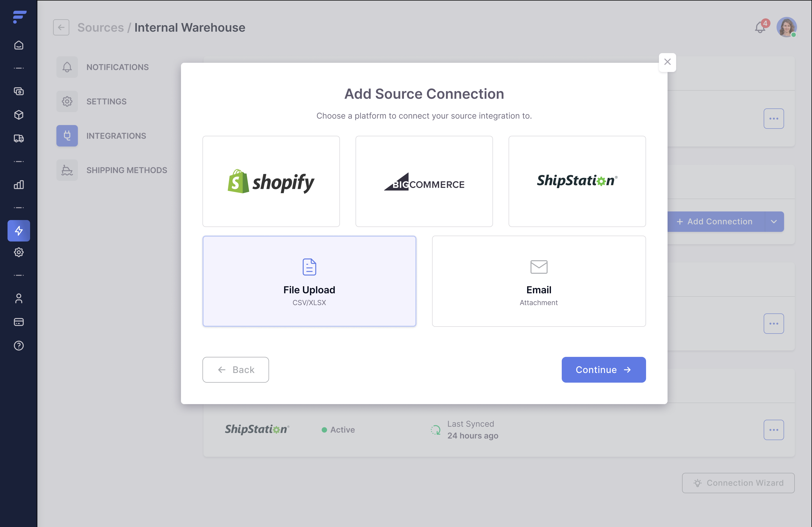Choose the Shopify platform card

tap(271, 181)
